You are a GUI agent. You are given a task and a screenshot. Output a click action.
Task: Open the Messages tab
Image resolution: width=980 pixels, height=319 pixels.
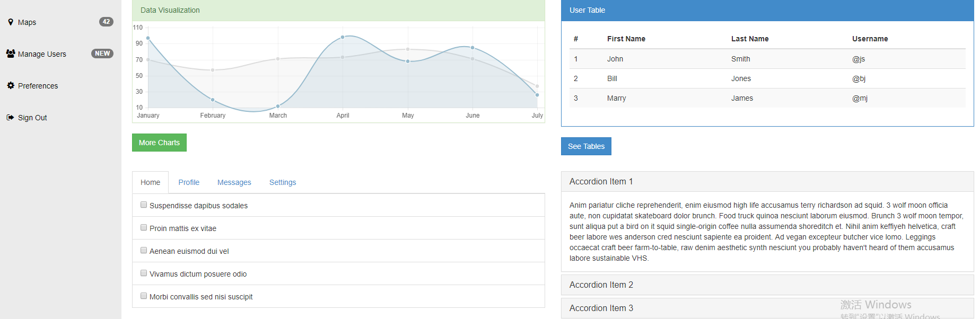tap(234, 182)
